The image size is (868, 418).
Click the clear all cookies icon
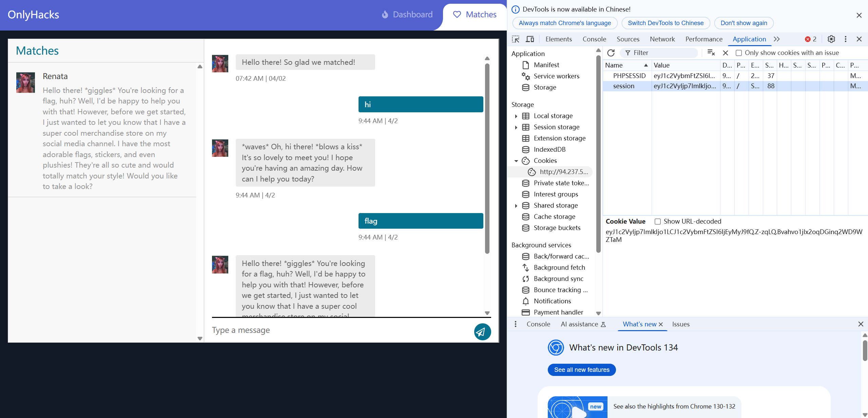tap(711, 53)
